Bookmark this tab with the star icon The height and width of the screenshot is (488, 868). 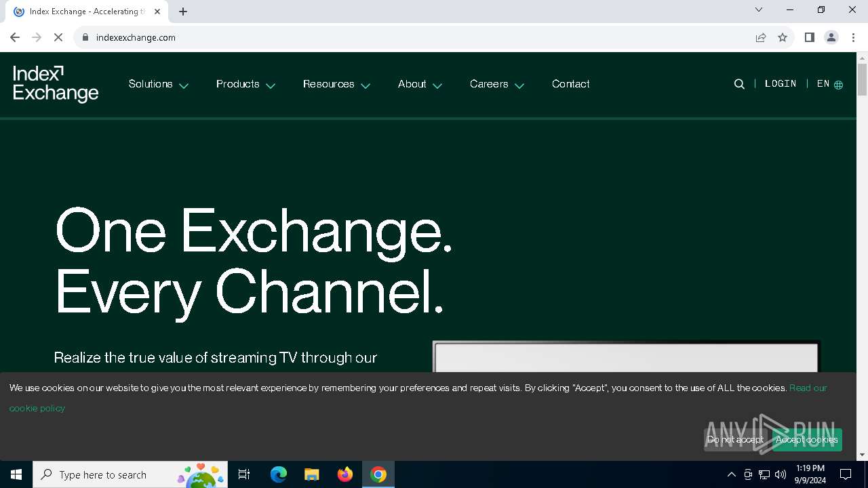tap(783, 37)
